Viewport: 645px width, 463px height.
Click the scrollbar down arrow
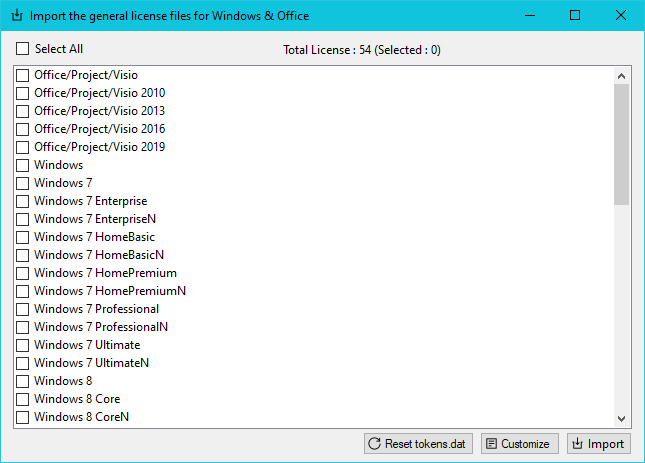click(x=622, y=419)
